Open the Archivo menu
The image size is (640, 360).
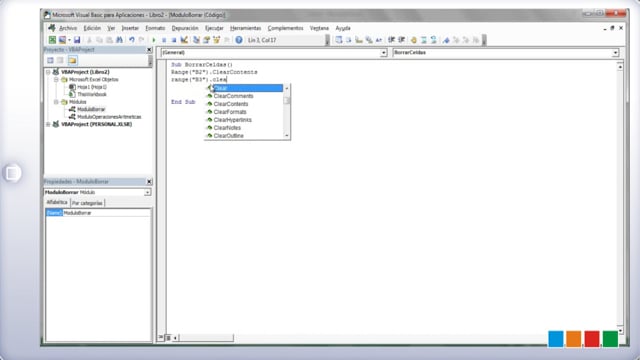(68, 28)
